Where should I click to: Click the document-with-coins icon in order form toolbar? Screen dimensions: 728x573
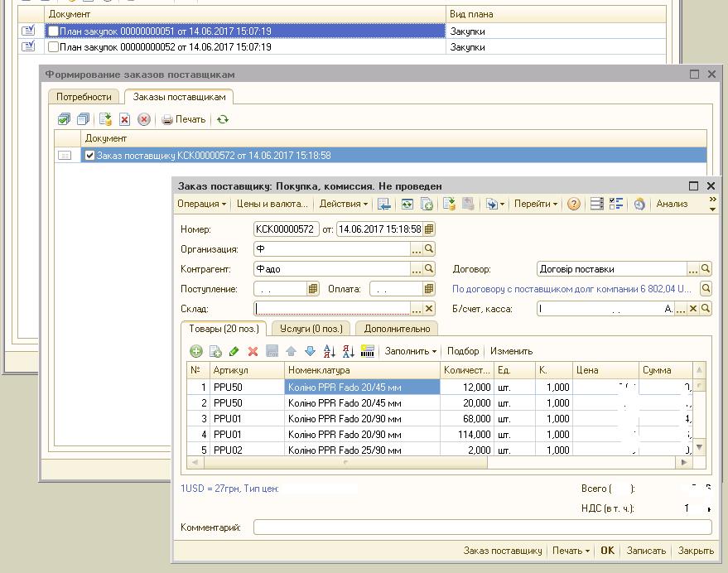(x=449, y=204)
